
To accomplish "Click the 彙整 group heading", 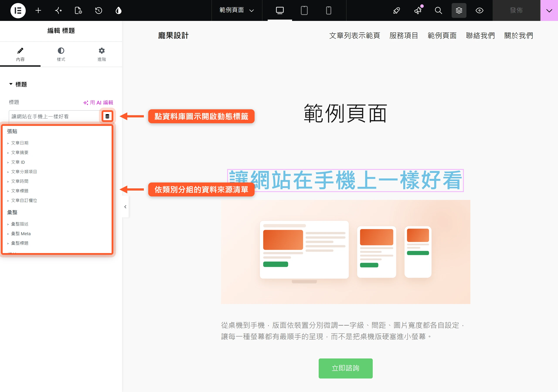I will point(12,212).
